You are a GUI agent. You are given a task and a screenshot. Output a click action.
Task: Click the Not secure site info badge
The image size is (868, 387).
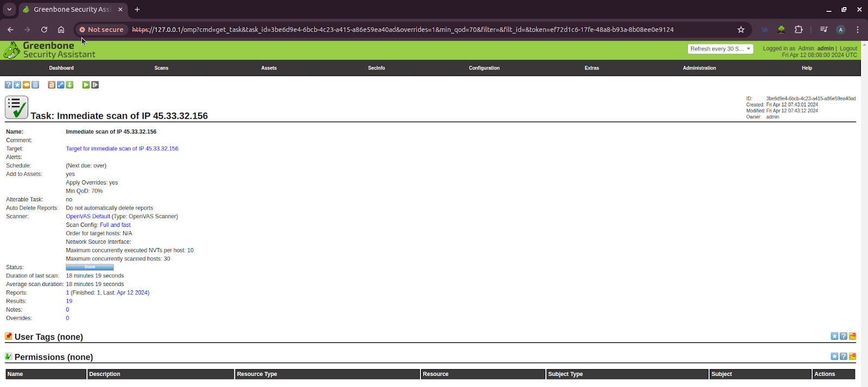coord(101,30)
